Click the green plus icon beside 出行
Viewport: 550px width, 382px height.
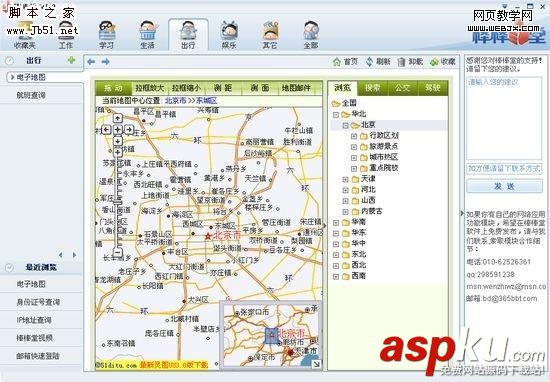[72, 60]
